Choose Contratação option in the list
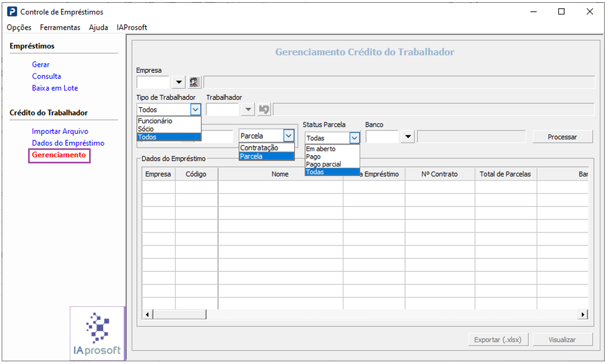Image resolution: width=608 pixels, height=364 pixels. pyautogui.click(x=259, y=148)
